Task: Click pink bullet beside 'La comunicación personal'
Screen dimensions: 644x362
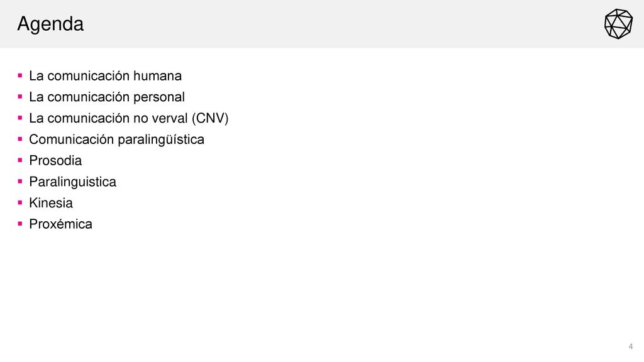Action: point(20,96)
